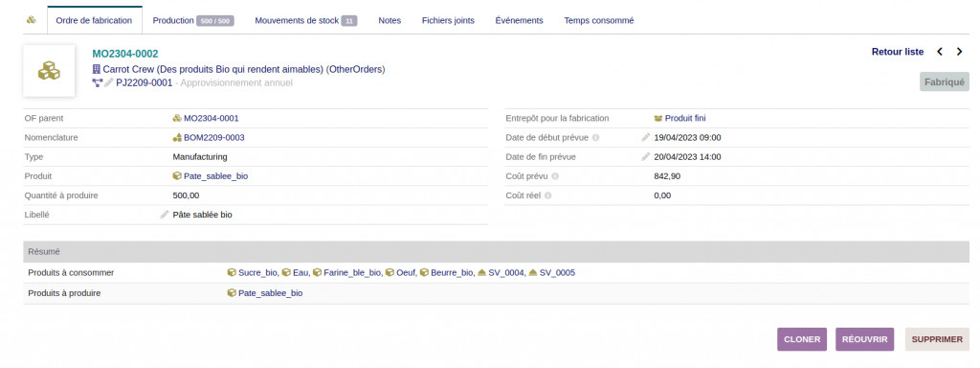
Task: Click info icon next to Coût réel
Action: click(x=547, y=195)
